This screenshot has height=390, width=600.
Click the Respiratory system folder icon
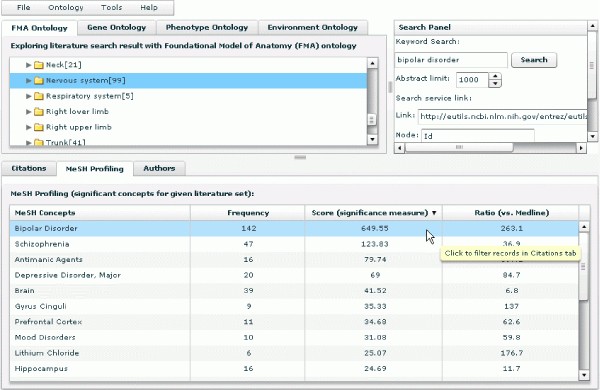(39, 96)
